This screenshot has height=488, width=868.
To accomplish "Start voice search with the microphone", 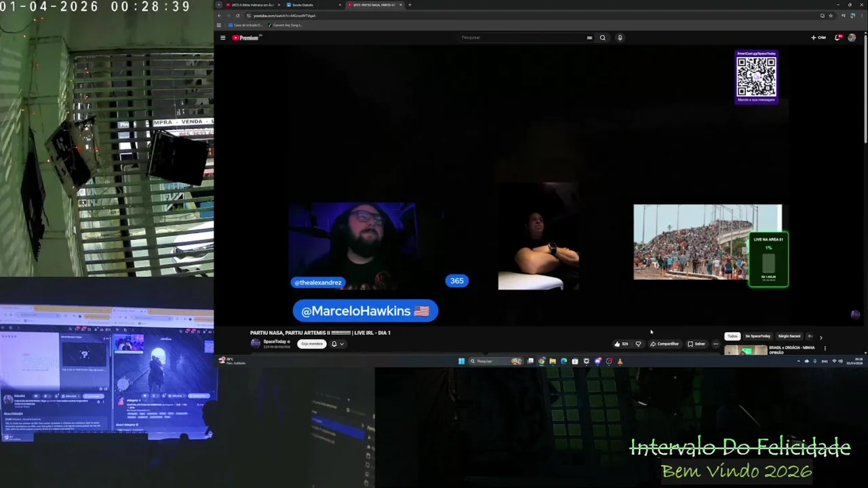I will pos(620,38).
